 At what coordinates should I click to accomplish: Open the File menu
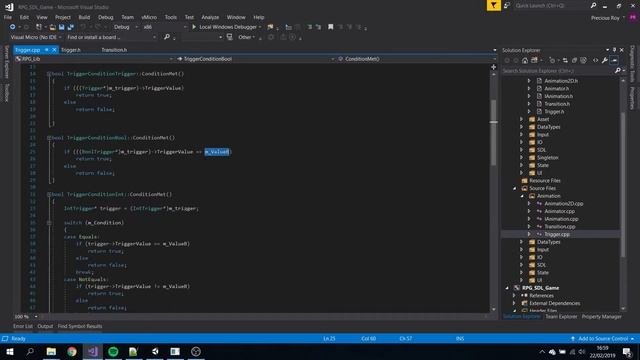(8, 17)
